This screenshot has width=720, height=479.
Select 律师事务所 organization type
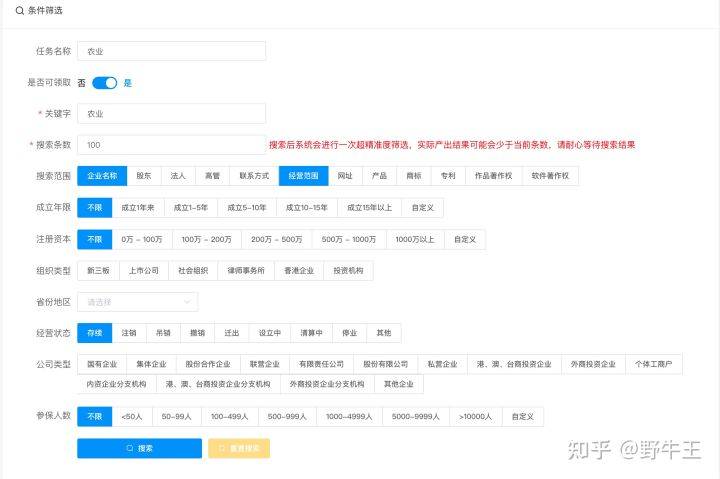246,270
